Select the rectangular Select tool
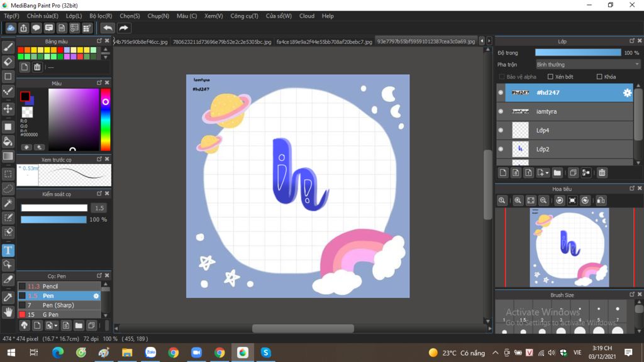This screenshot has width=644, height=362. point(8,174)
